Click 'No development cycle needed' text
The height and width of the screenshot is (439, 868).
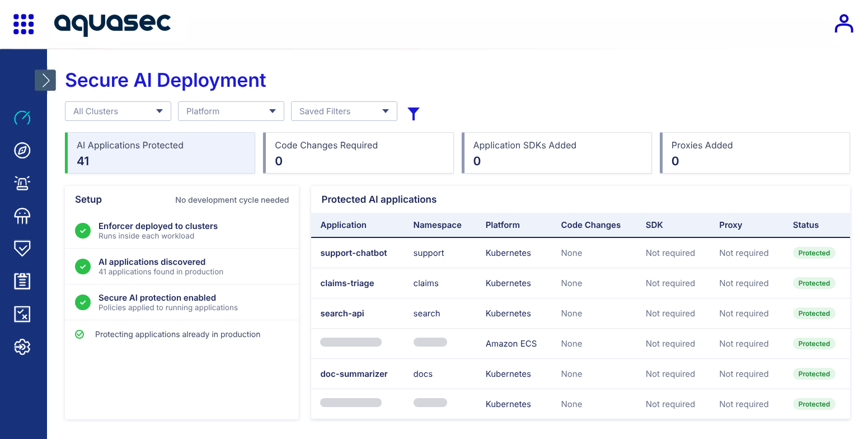(x=232, y=200)
